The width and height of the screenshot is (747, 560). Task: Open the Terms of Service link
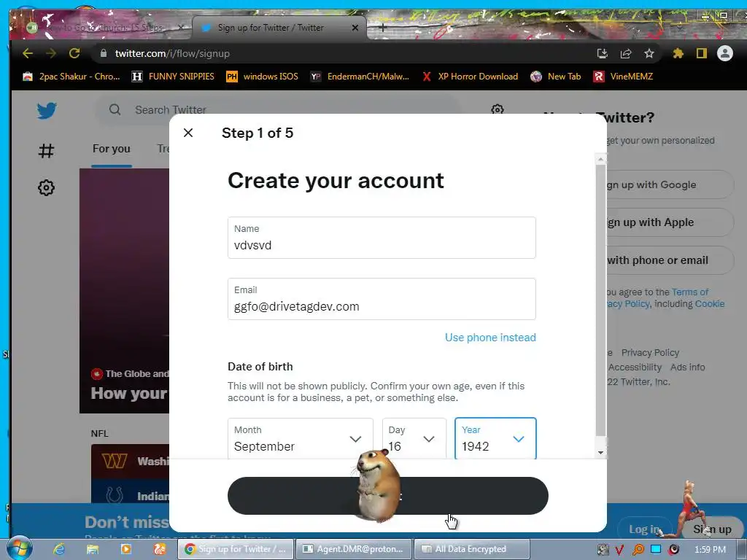click(690, 292)
